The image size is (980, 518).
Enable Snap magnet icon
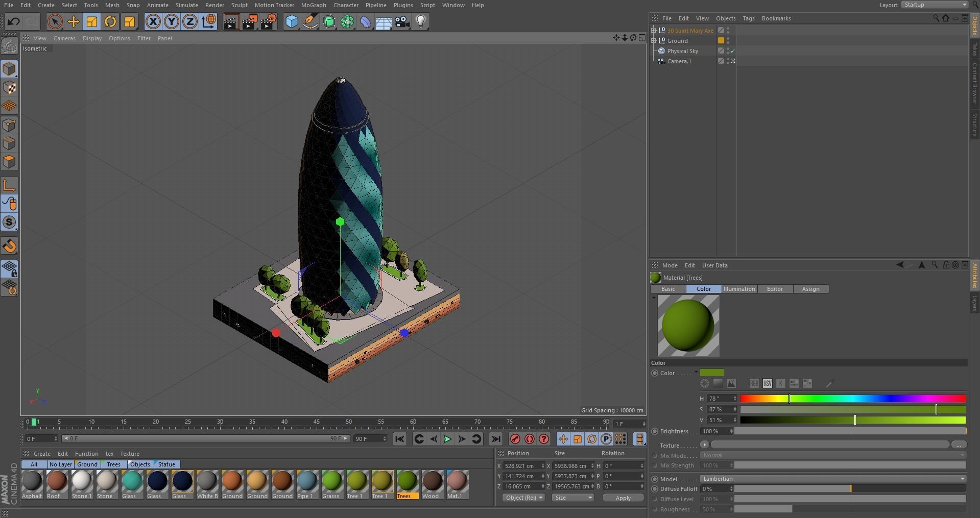tap(9, 245)
